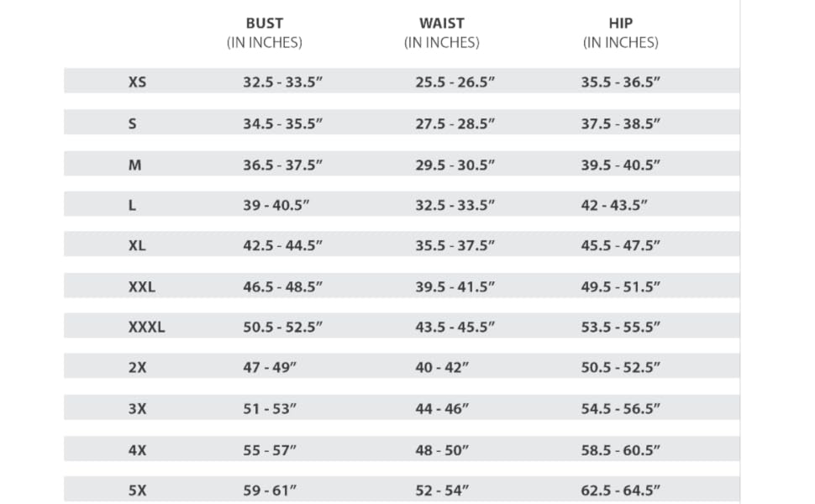Select the 2X size label
Viewport: 815px width, 504px height.
[137, 368]
